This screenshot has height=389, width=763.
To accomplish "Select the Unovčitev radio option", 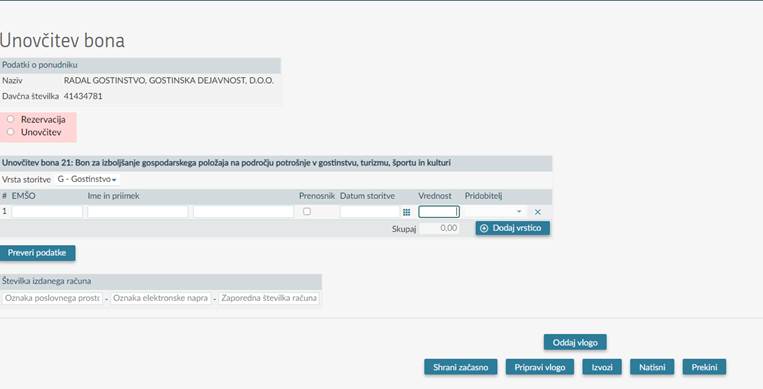I will click(10, 132).
